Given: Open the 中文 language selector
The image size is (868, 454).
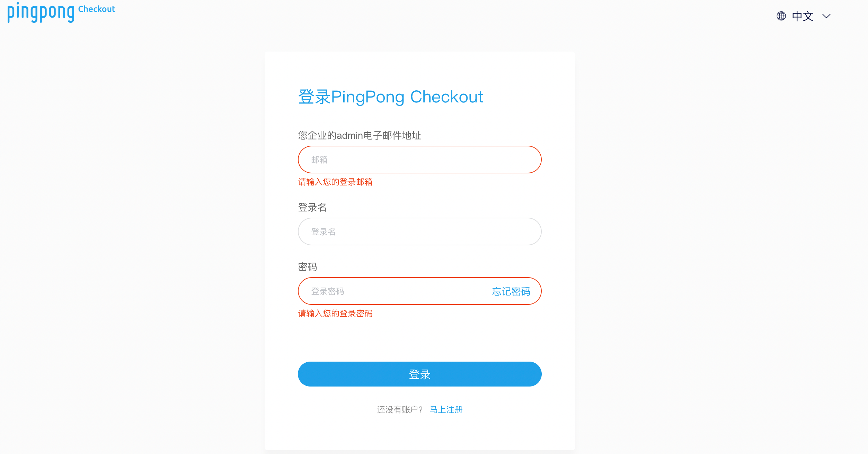Looking at the screenshot, I should pos(803,16).
